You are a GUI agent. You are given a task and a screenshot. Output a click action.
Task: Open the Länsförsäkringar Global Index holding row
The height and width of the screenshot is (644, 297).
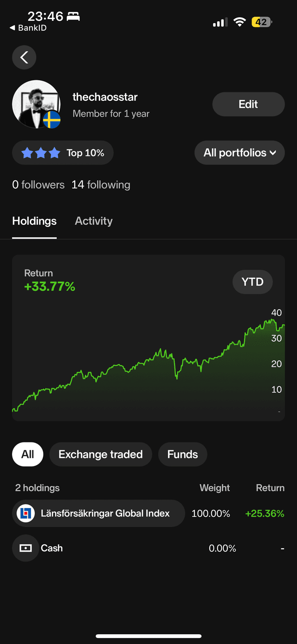point(98,514)
